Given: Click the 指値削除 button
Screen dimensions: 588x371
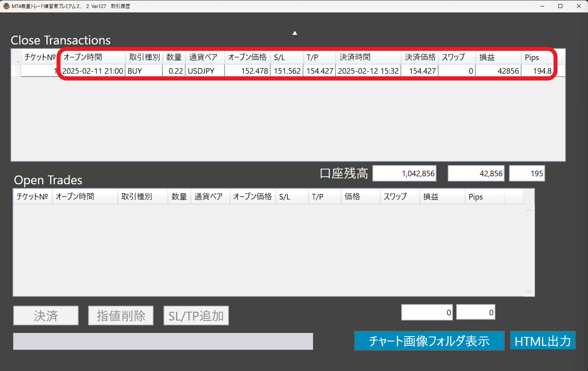Looking at the screenshot, I should click(121, 316).
